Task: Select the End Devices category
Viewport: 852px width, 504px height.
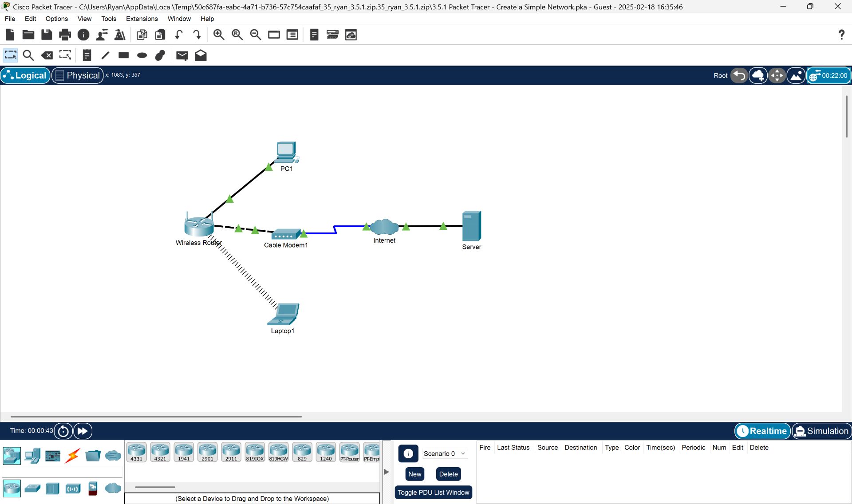Action: 33,456
